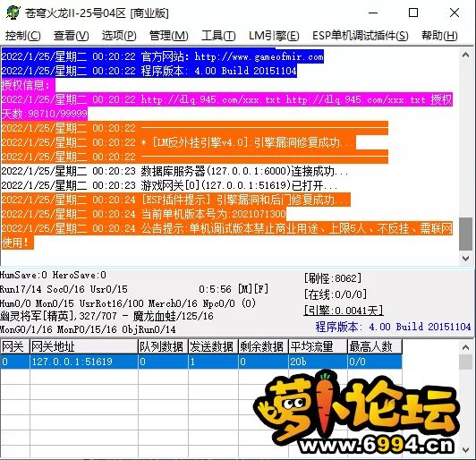Click the 幽灵将军[精英] status line
The height and width of the screenshot is (460, 476).
(x=106, y=316)
